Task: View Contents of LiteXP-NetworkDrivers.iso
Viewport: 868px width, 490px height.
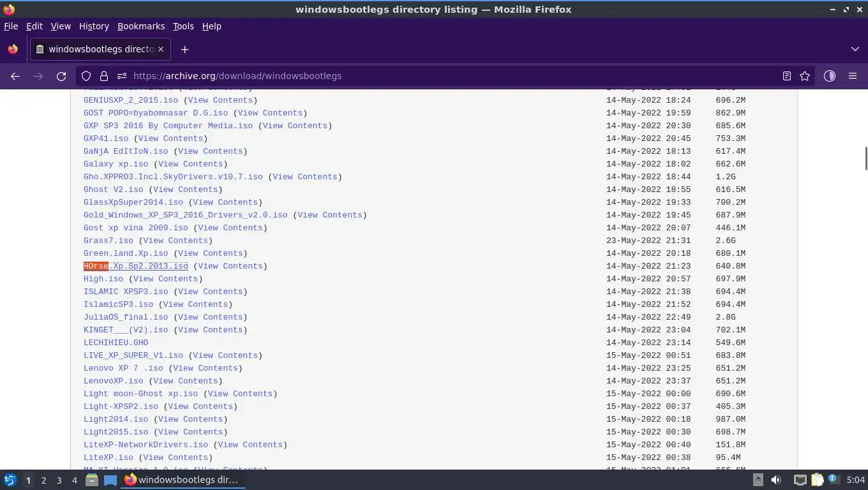Action: 250,445
